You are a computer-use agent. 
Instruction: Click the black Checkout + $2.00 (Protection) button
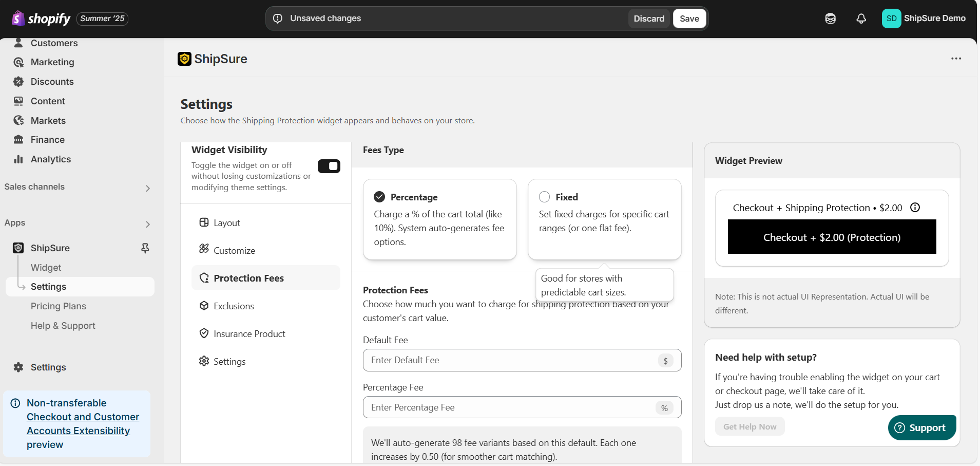(x=832, y=237)
